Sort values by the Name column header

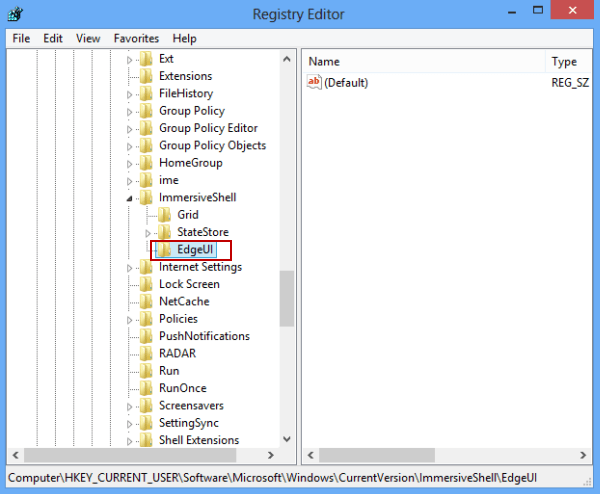pos(424,62)
